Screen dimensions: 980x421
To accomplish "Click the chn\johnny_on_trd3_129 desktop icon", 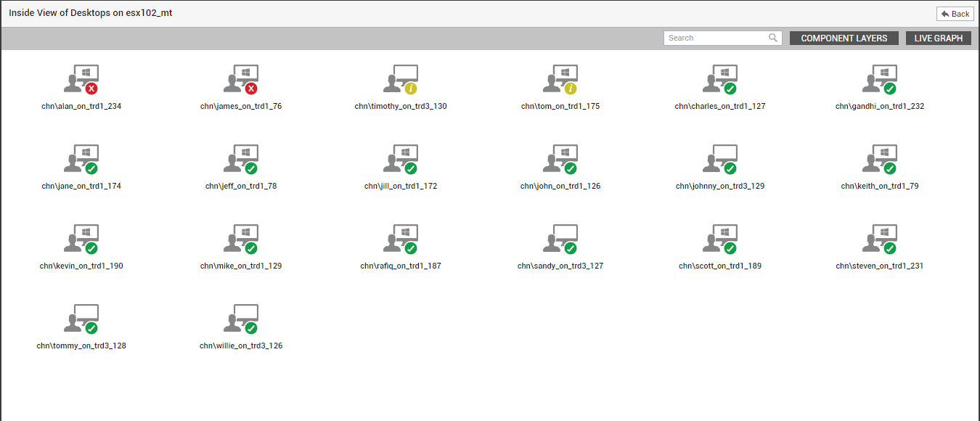I will (720, 160).
